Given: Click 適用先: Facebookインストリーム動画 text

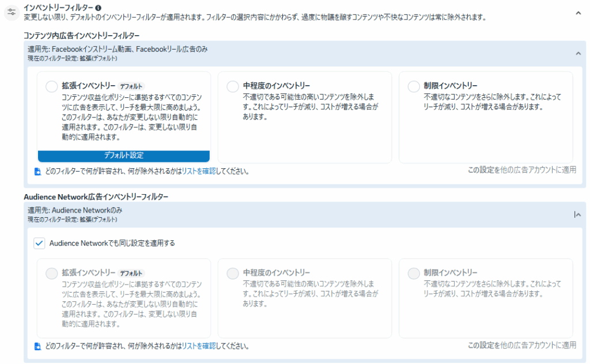Looking at the screenshot, I should click(118, 50).
